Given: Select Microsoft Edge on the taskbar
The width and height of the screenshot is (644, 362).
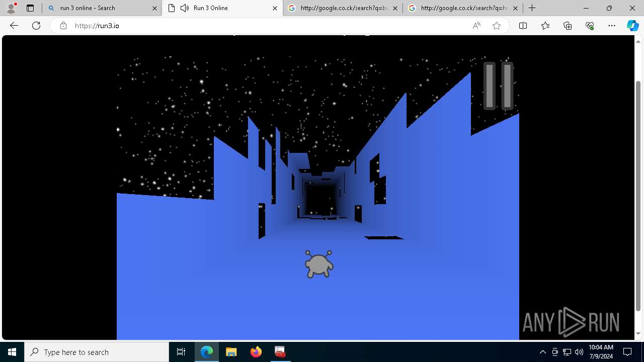Looking at the screenshot, I should point(207,352).
